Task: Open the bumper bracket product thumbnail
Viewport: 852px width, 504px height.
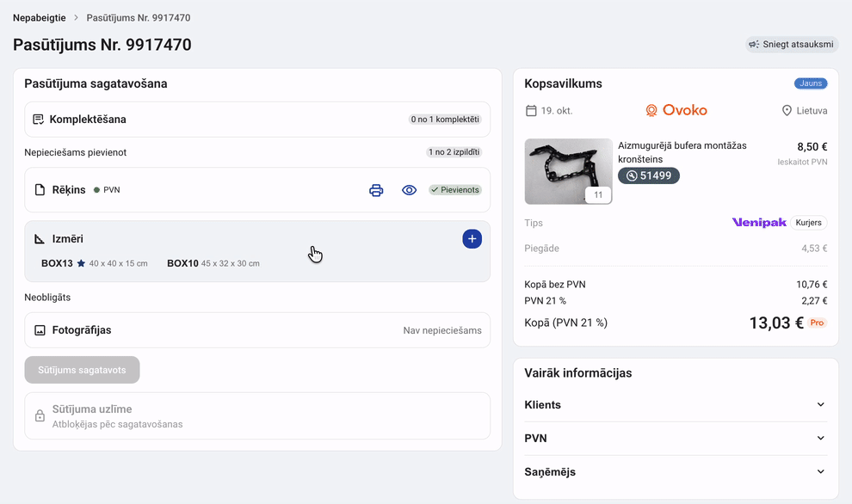Action: [x=568, y=172]
